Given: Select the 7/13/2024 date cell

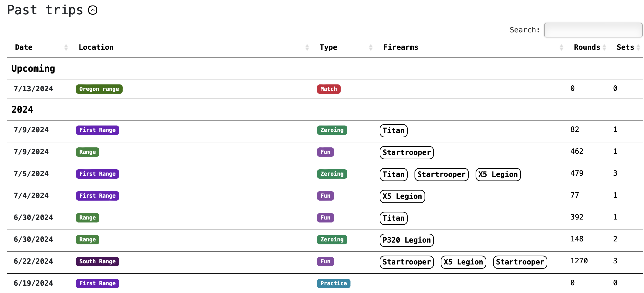Looking at the screenshot, I should pos(33,89).
